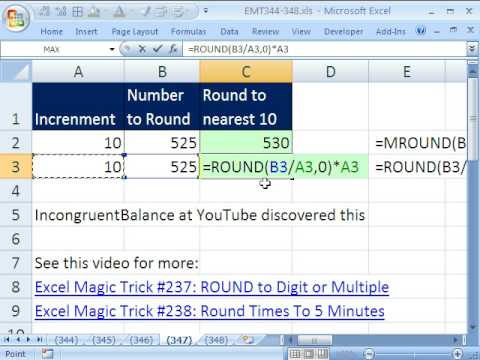Go to previous sheet tab arrow
480x360 pixels.
click(18, 340)
